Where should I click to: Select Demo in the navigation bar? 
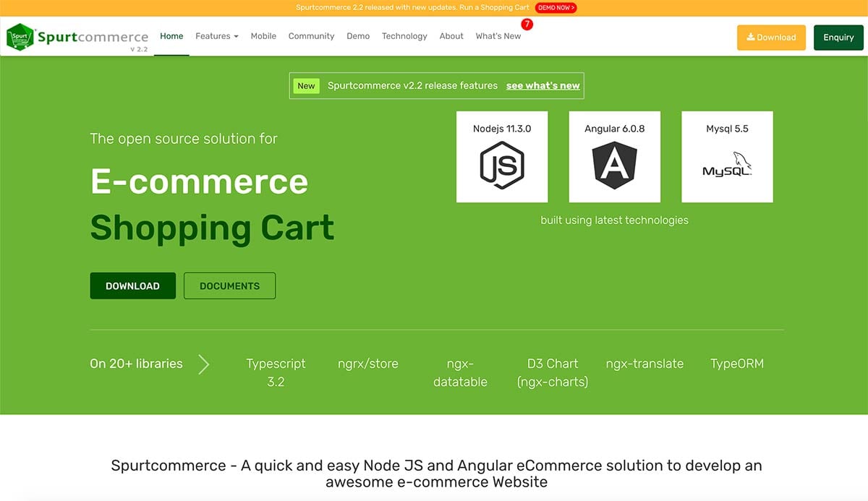click(358, 36)
